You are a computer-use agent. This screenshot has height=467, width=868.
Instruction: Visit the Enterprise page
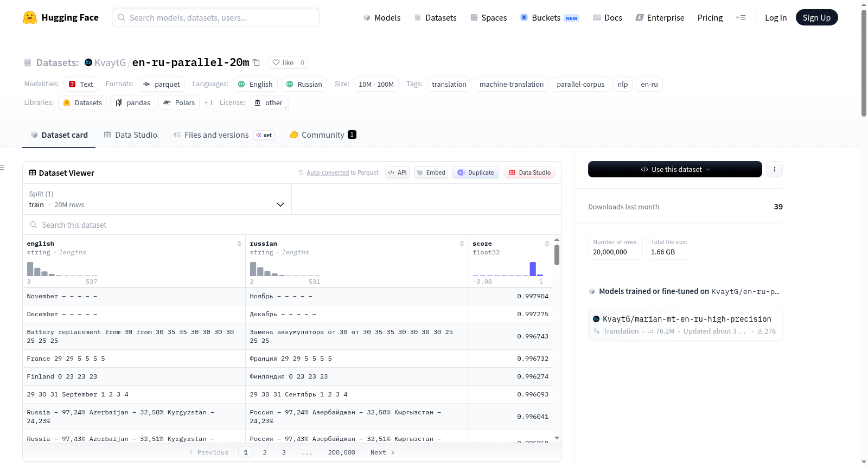pyautogui.click(x=660, y=17)
